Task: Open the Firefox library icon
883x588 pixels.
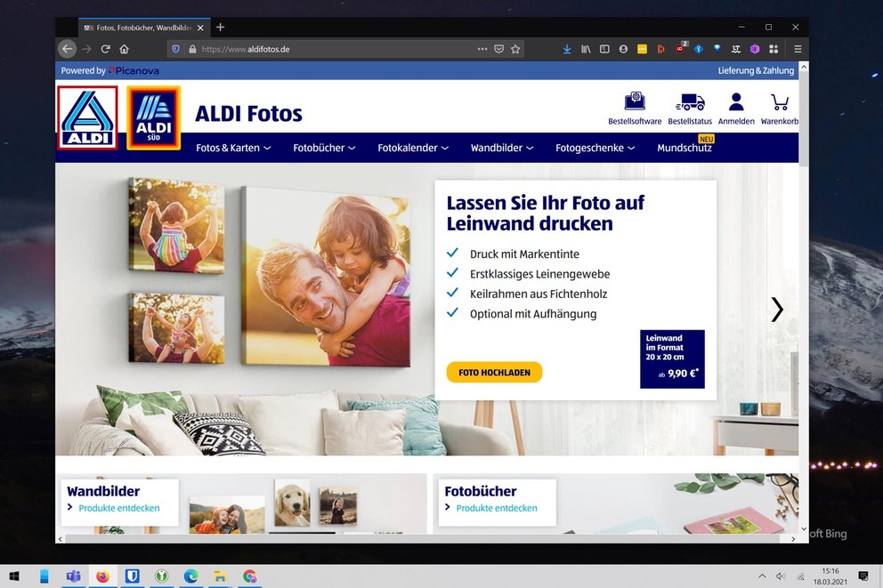Action: pyautogui.click(x=586, y=49)
